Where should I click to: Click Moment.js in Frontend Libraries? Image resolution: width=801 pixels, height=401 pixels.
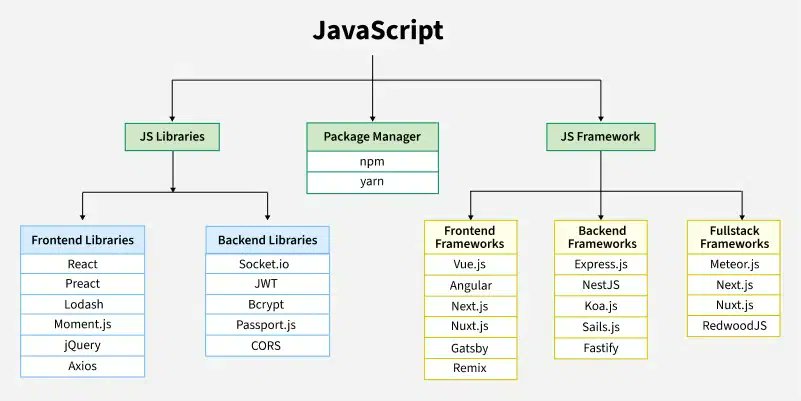point(83,325)
